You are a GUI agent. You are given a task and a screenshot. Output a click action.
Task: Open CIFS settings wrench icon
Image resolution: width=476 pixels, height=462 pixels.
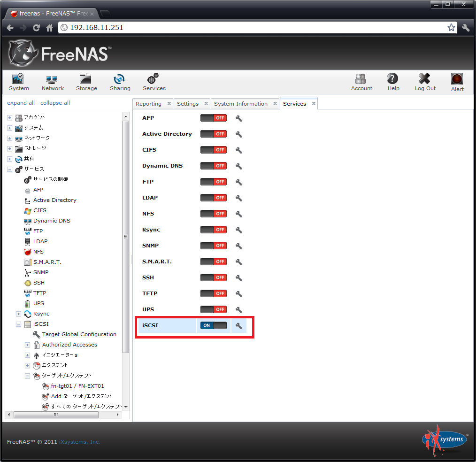[x=239, y=150]
